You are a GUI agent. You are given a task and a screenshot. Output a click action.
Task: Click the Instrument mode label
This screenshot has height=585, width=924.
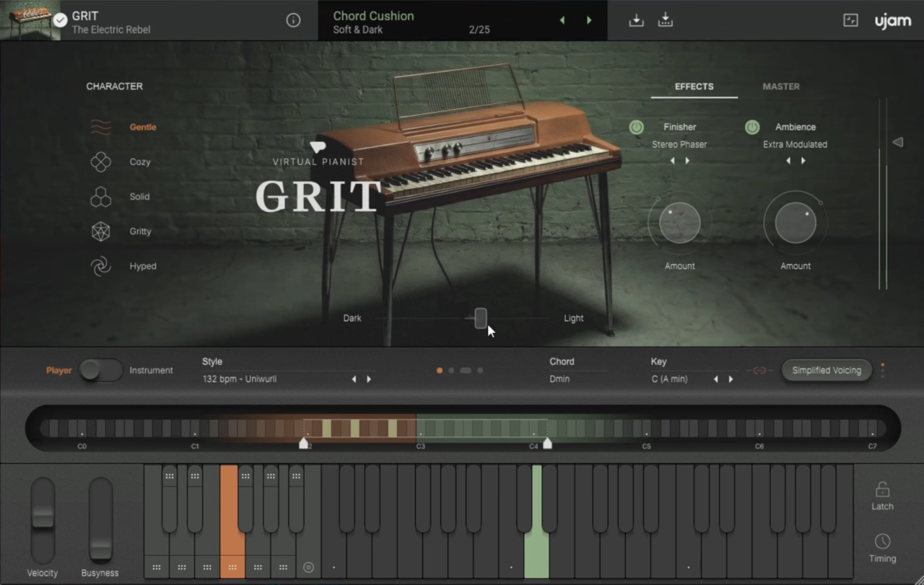coord(152,370)
